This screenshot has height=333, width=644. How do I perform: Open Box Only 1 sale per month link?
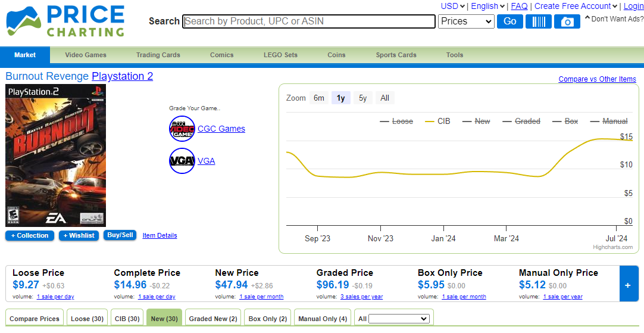coord(464,297)
